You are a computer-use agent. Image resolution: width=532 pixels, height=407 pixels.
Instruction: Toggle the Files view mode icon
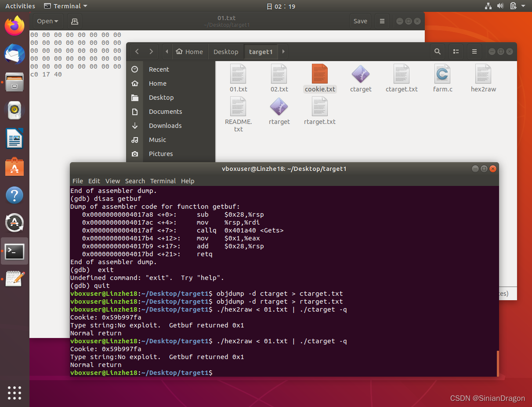coord(456,51)
